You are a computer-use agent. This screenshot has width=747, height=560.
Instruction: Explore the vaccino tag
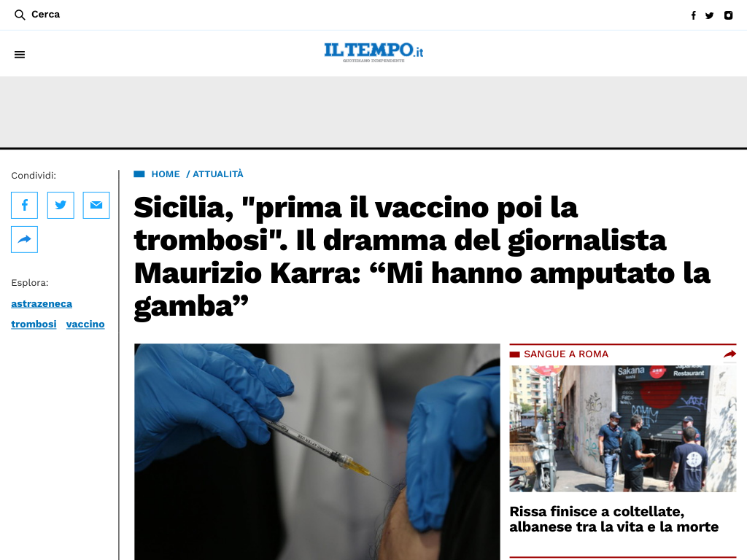[85, 324]
